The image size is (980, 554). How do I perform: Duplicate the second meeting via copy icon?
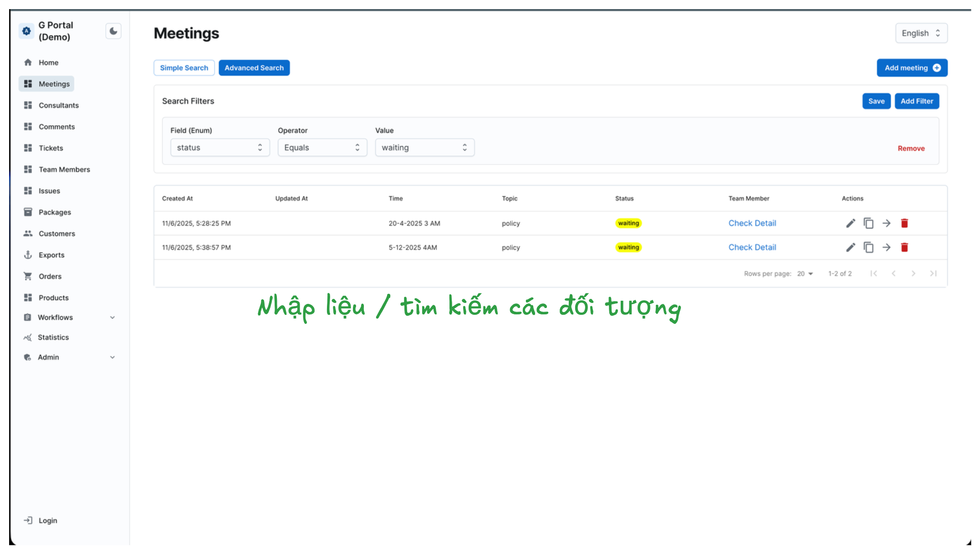[868, 247]
